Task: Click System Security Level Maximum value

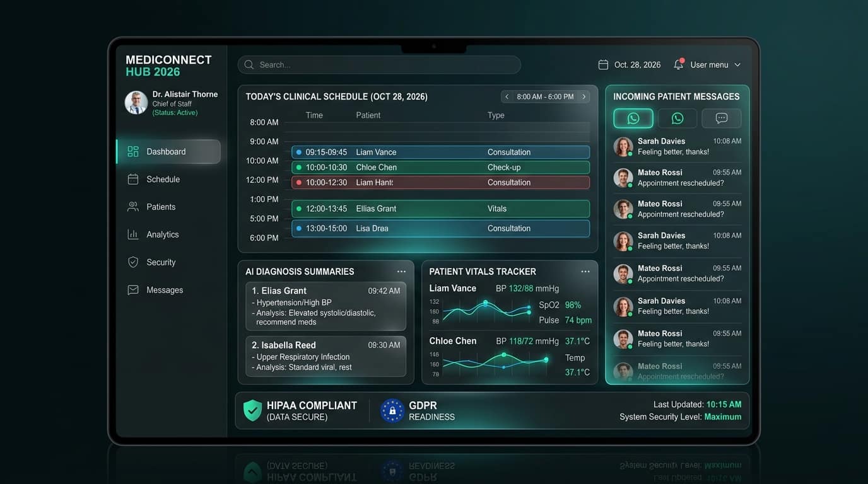Action: coord(723,417)
